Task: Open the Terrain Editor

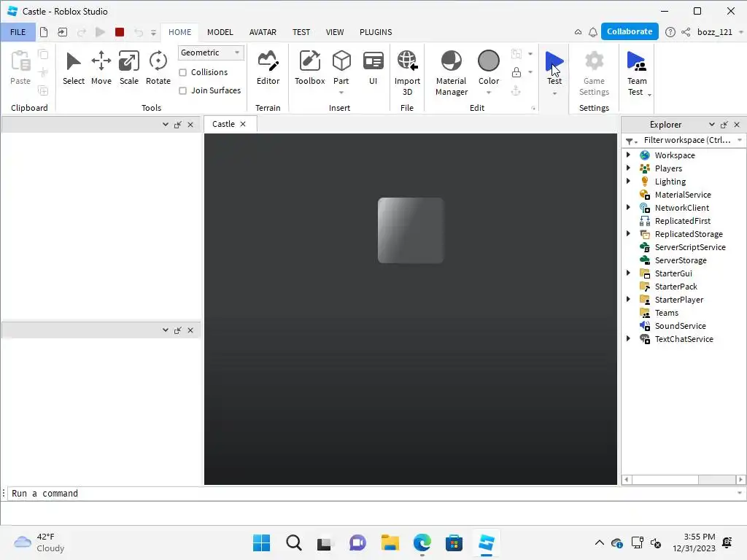Action: tap(268, 68)
